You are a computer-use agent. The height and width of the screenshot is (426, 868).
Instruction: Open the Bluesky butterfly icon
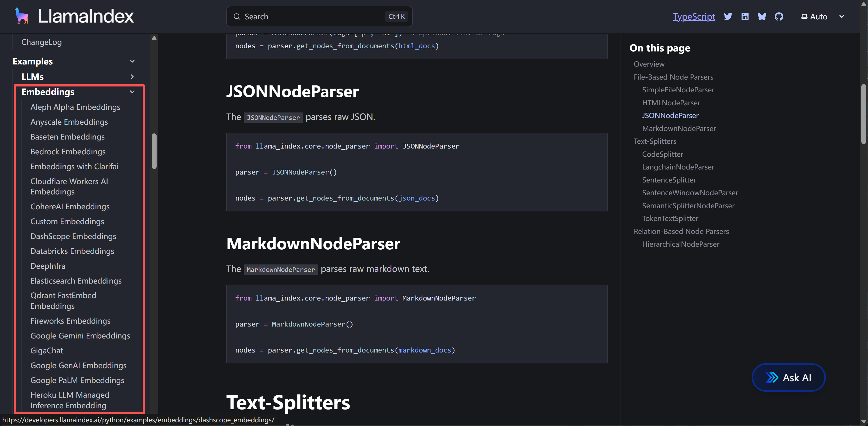[x=762, y=16]
